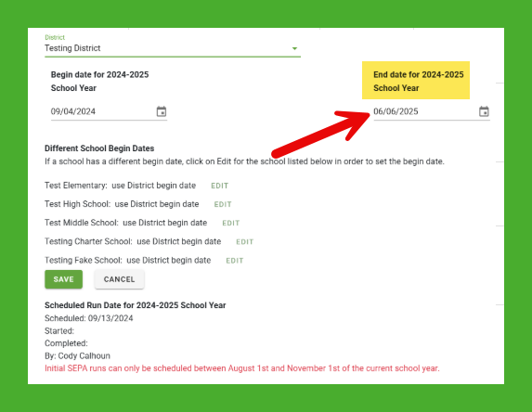This screenshot has height=412, width=532.
Task: Cancel the date changes
Action: pos(119,279)
